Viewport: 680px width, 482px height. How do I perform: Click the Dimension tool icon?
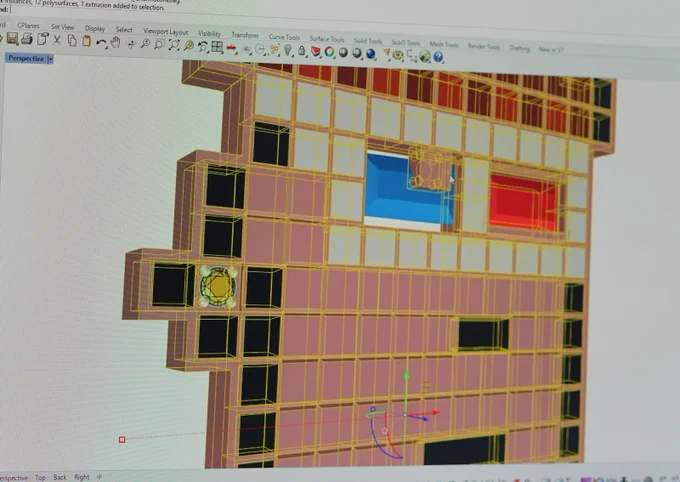click(412, 56)
